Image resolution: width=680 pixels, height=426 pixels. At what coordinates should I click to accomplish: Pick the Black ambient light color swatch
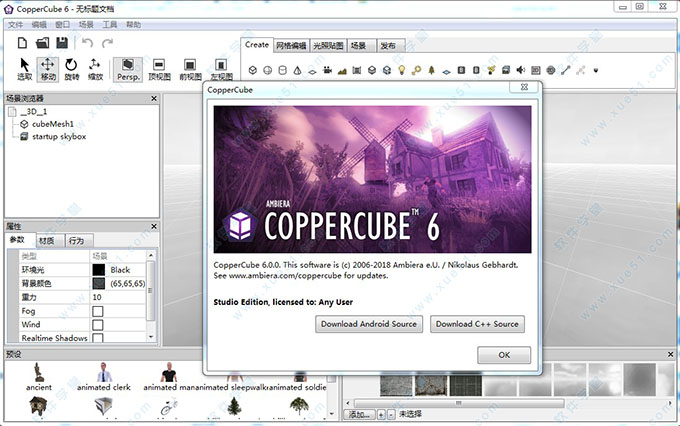[98, 270]
